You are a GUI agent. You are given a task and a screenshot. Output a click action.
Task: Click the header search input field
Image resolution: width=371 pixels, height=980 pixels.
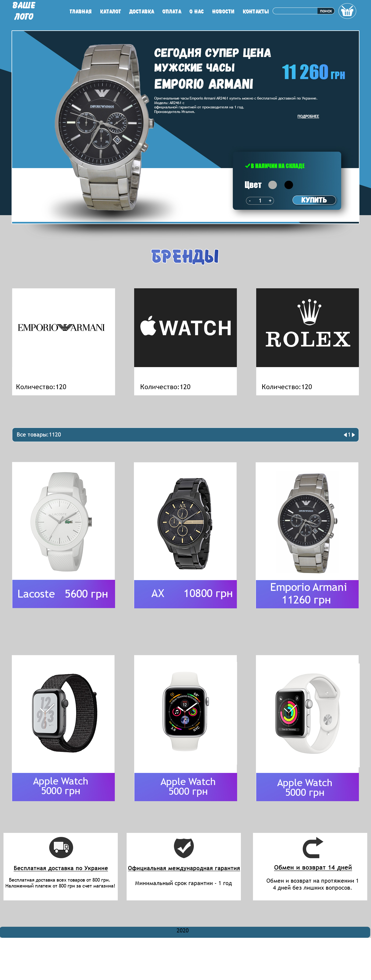click(295, 11)
